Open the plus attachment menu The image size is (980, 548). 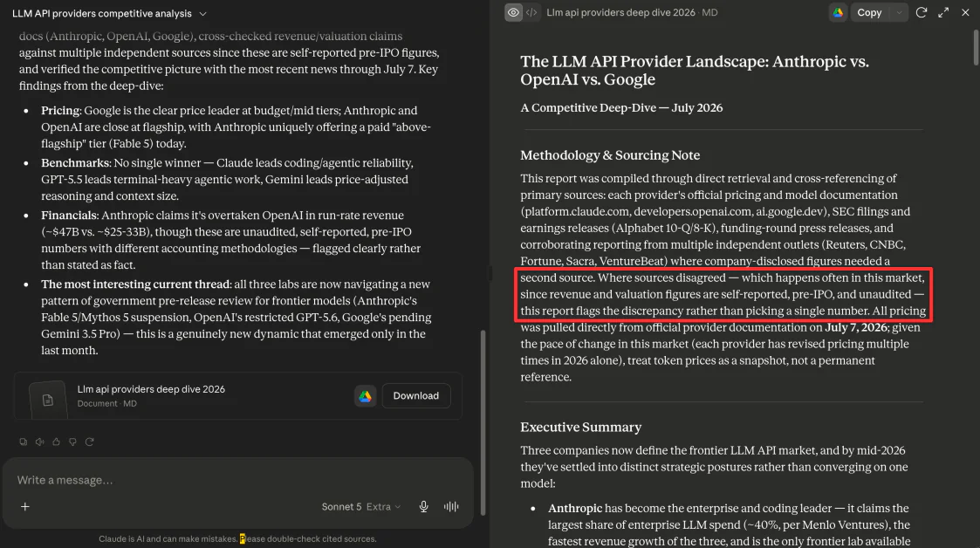25,507
